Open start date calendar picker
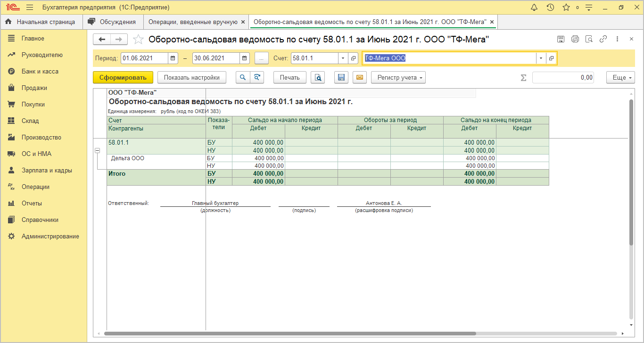 [173, 58]
